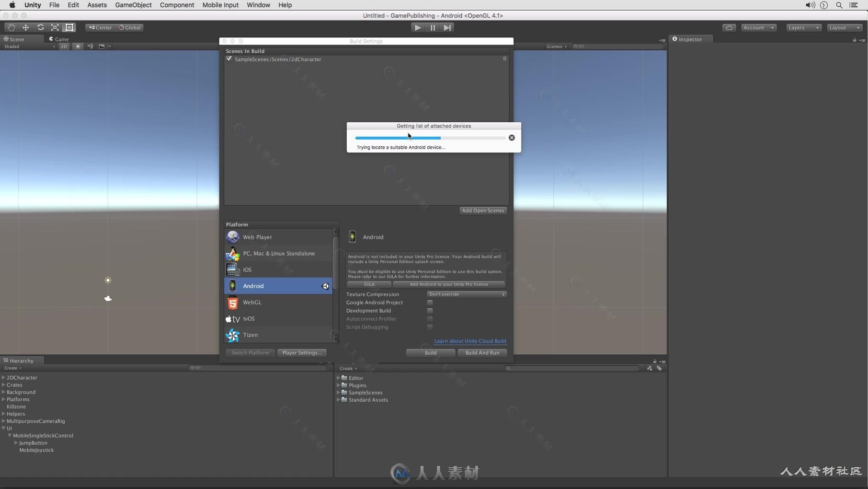
Task: Open the Layers dropdown
Action: pyautogui.click(x=803, y=27)
